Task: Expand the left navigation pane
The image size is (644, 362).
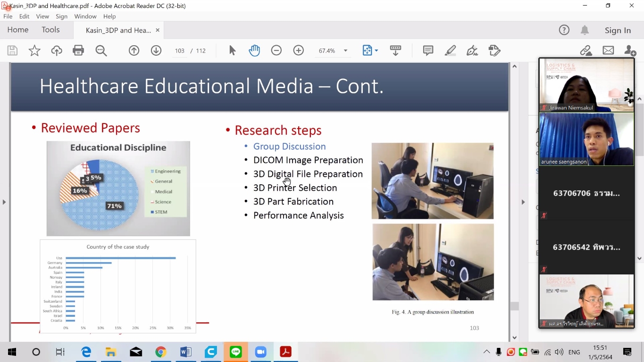Action: tap(4, 202)
